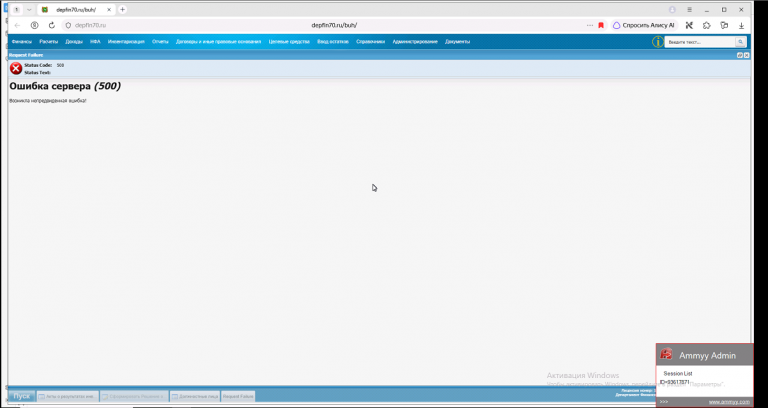Viewport: 768px width, 408px height.
Task: Restore the Request Failure panel window
Action: [740, 55]
